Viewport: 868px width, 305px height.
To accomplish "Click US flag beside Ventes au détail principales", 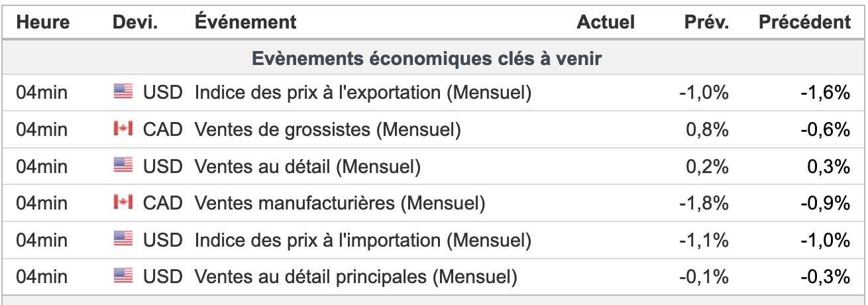I will coord(123,275).
